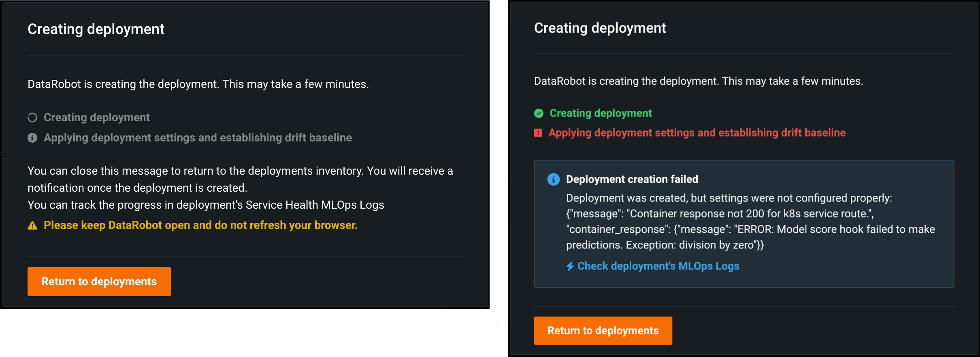The image size is (980, 357).
Task: Click the gray Creating deployment step label
Action: pyautogui.click(x=97, y=118)
